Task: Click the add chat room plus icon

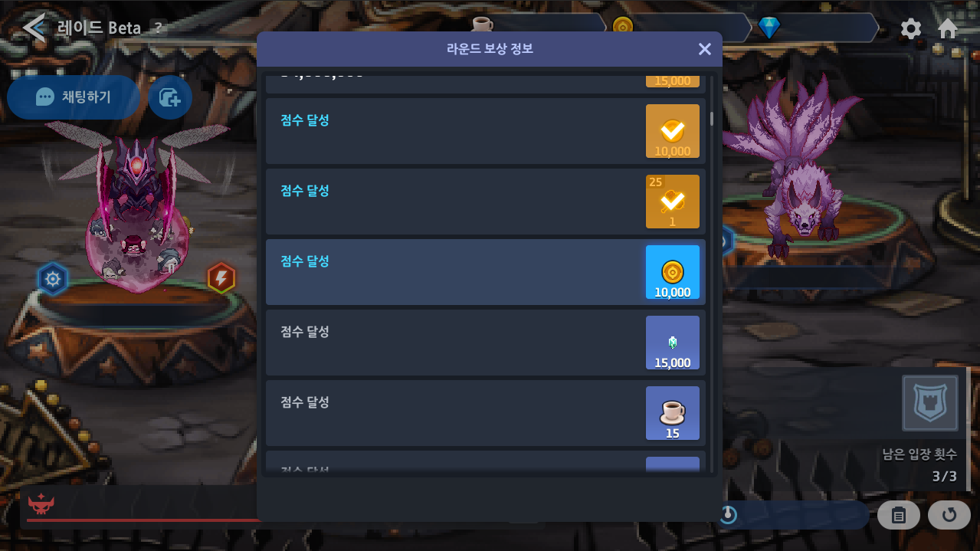Action: (170, 97)
